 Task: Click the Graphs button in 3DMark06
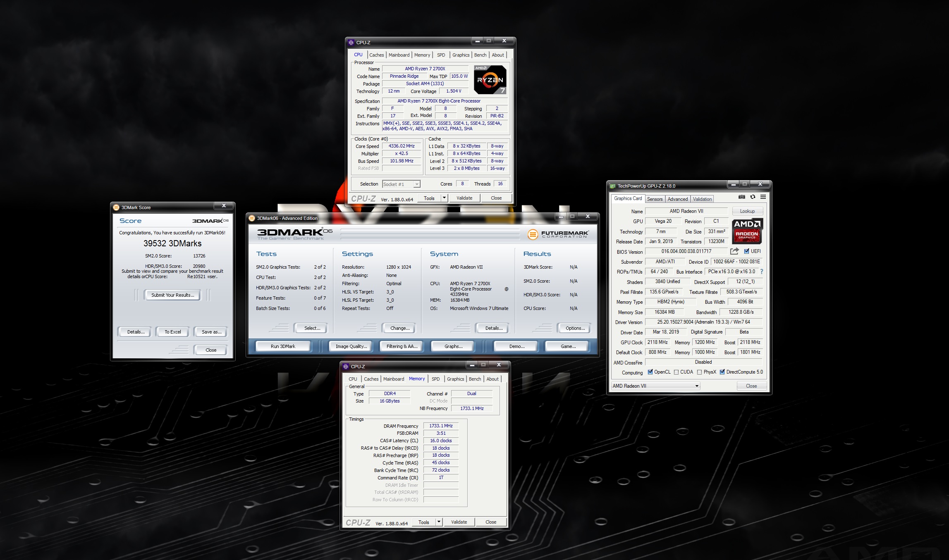(x=453, y=346)
